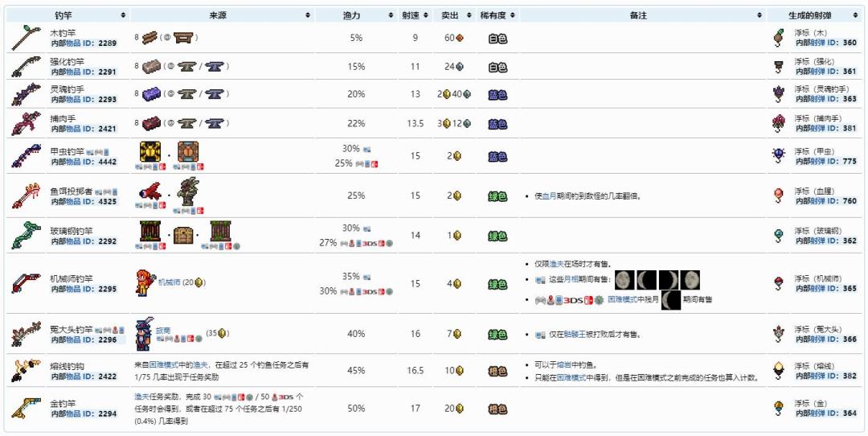Open the 骷髅王 link in 冤大头钓竿 notes

pyautogui.click(x=575, y=335)
